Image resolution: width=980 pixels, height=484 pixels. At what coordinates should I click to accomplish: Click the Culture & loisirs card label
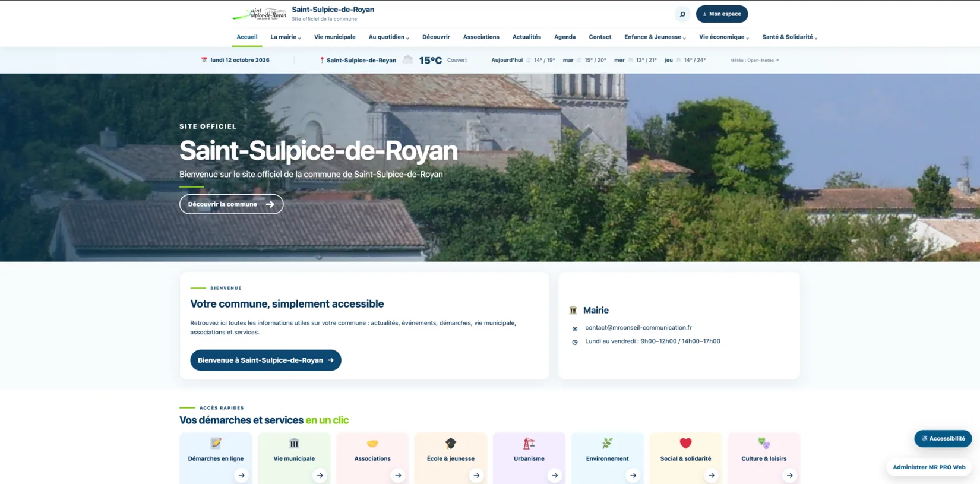click(x=764, y=458)
